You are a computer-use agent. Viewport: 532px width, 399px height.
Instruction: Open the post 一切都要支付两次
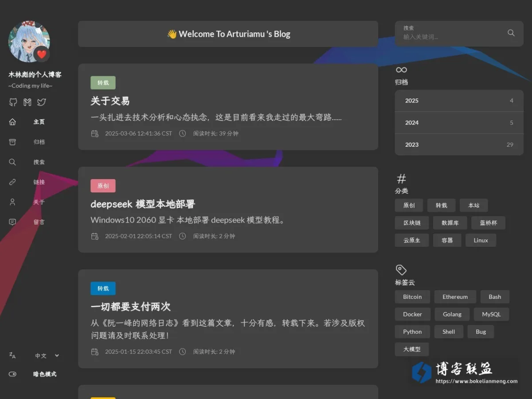click(x=130, y=307)
